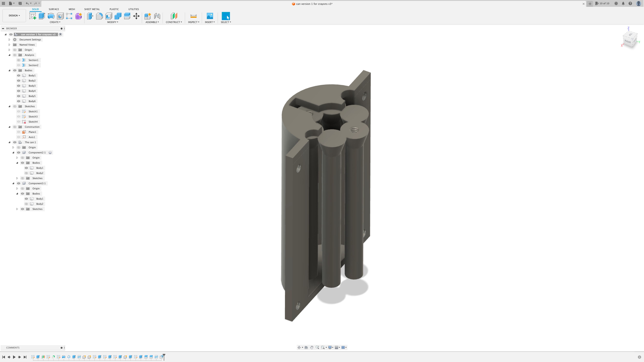The height and width of the screenshot is (362, 644).
Task: Toggle visibility of Section1 analysis
Action: (x=19, y=60)
